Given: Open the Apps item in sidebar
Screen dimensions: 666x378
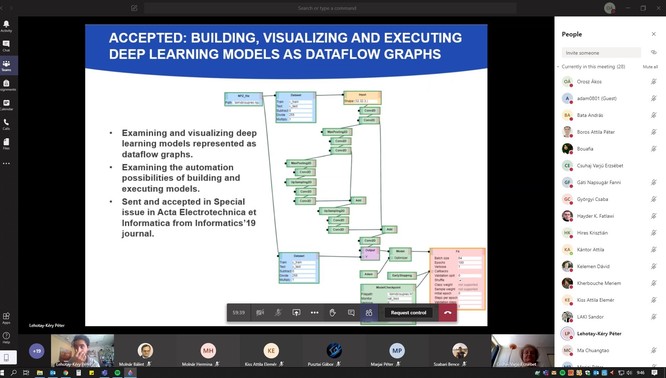Looking at the screenshot, I should [x=6, y=318].
